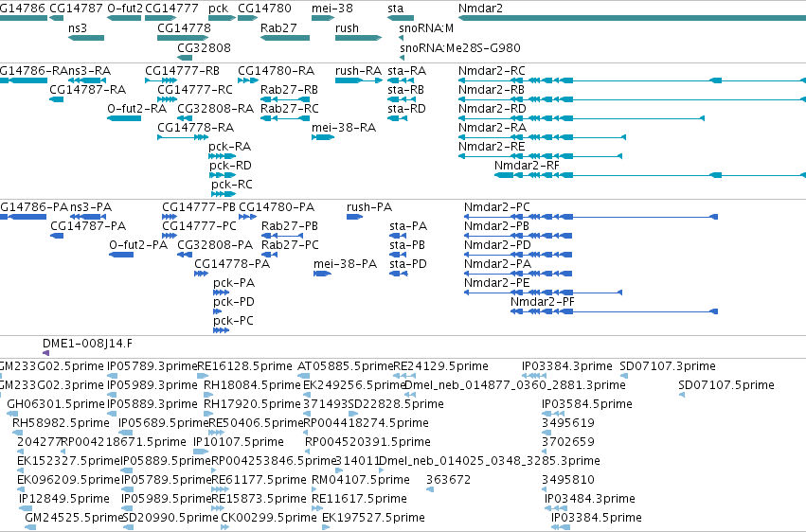Image resolution: width=806 pixels, height=532 pixels.
Task: Select the CG14780 gene label
Action: point(264,9)
